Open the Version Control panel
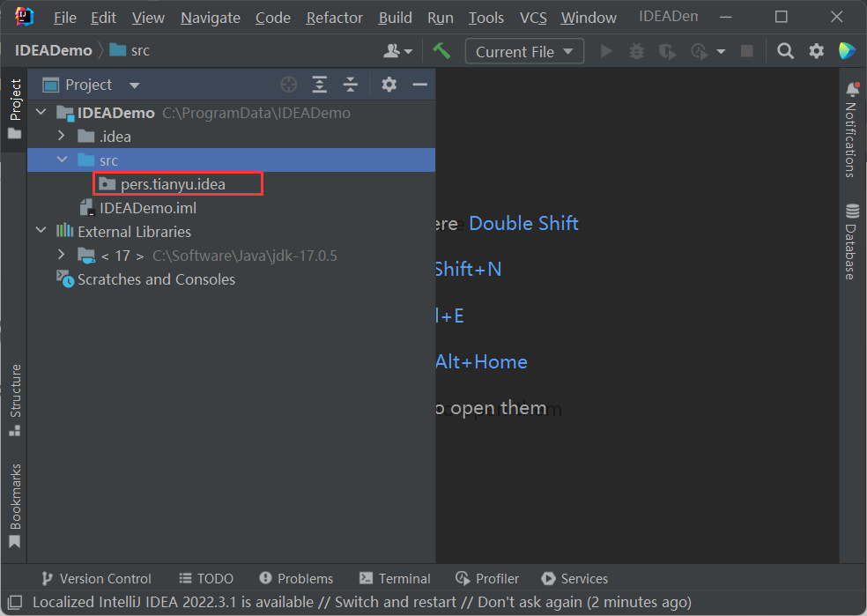867x616 pixels. pyautogui.click(x=95, y=578)
